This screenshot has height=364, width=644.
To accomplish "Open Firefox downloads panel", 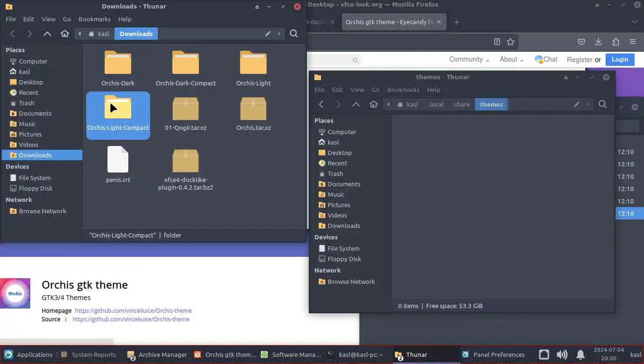I will (x=599, y=42).
